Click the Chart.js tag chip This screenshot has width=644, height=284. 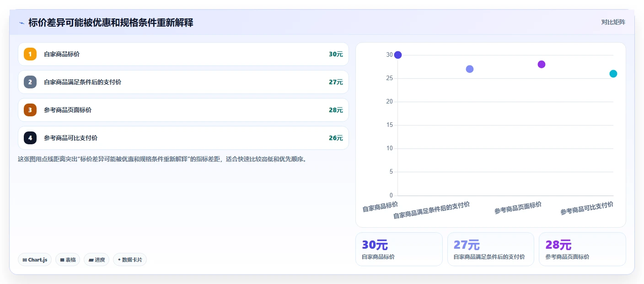[x=35, y=260]
